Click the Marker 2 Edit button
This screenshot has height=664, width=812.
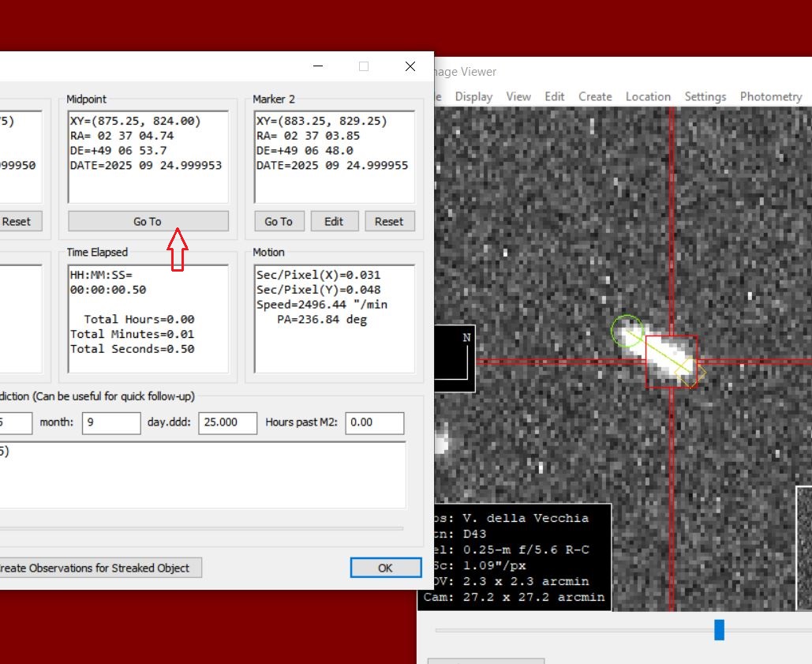point(334,221)
